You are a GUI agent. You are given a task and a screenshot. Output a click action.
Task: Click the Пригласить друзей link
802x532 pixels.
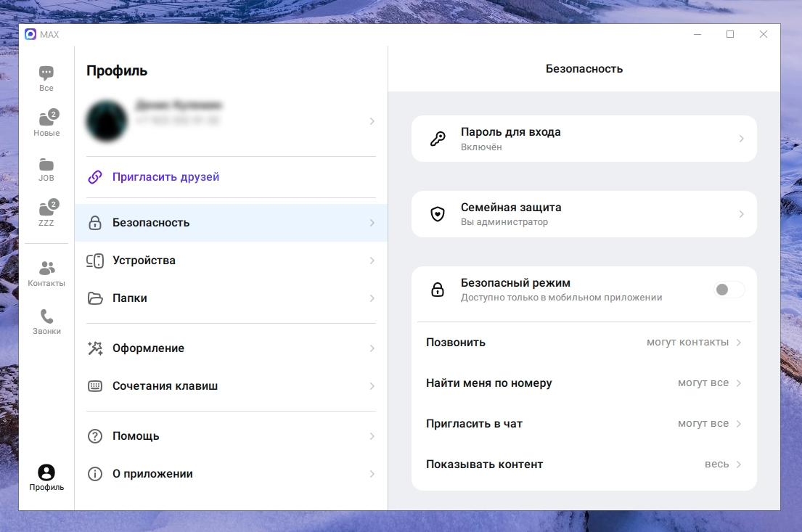(165, 177)
